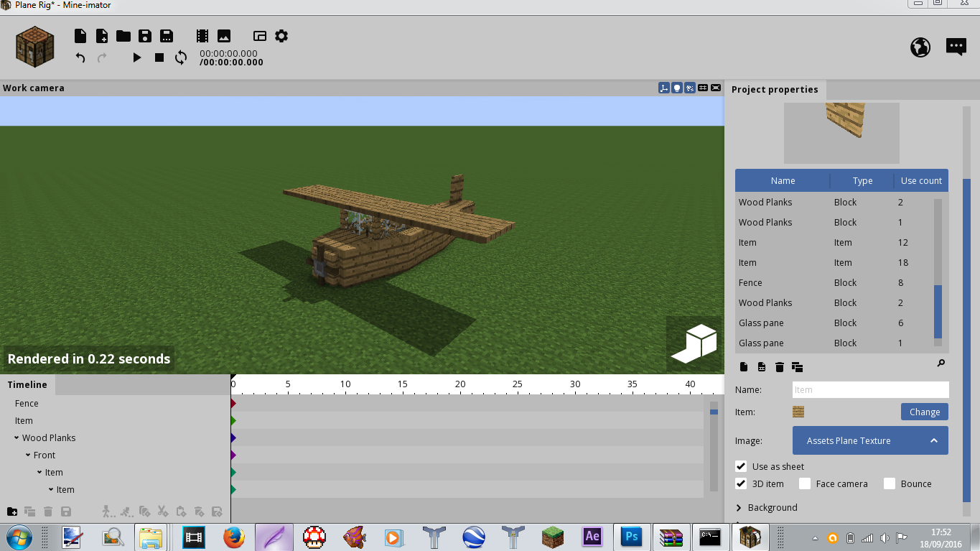980x551 pixels.
Task: Delete the resource with trash icon below list
Action: pyautogui.click(x=780, y=367)
